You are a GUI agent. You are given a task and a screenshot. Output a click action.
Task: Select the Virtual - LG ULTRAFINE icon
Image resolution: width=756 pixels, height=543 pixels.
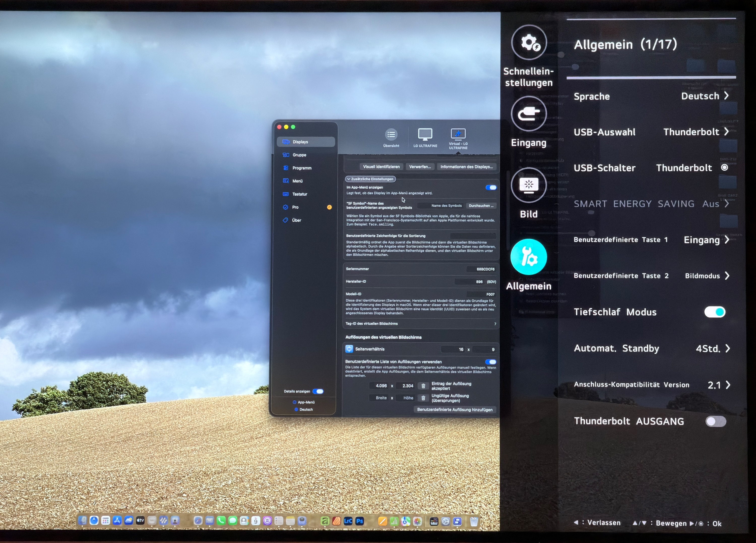coord(458,134)
